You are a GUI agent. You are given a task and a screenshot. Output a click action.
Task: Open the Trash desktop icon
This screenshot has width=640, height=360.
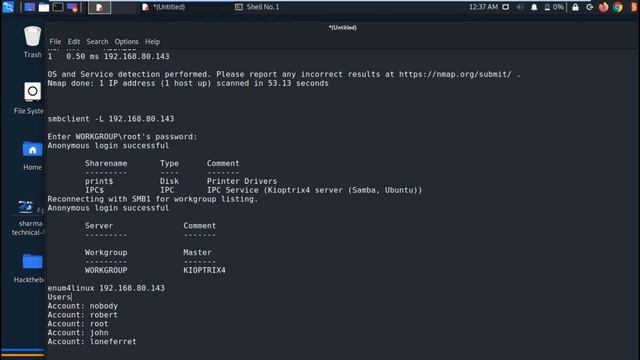pos(32,42)
